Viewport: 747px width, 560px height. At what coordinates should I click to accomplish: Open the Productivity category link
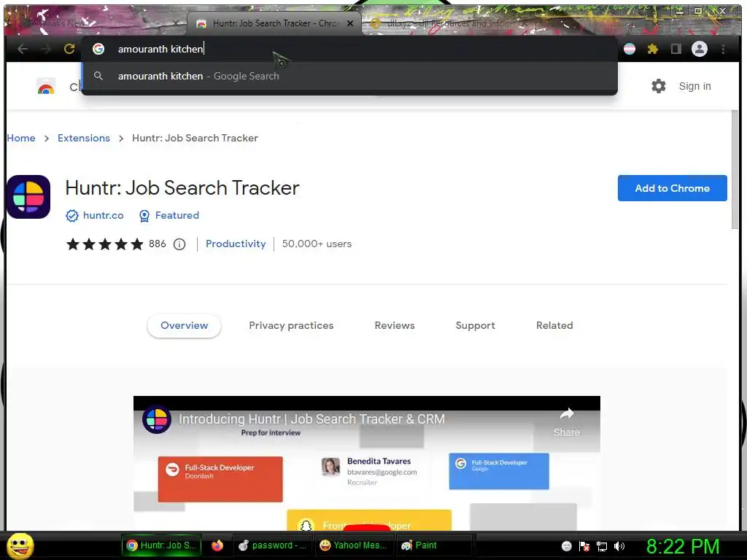tap(236, 244)
